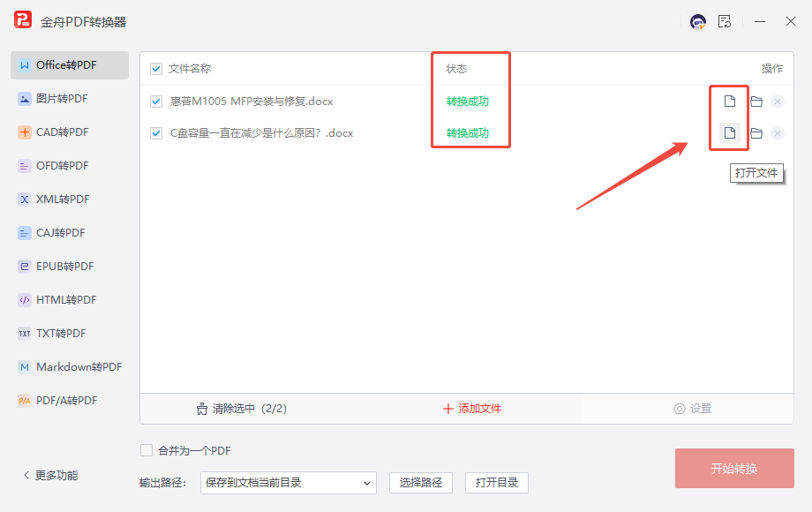
Task: Click the 开始转换 button
Action: click(x=734, y=469)
